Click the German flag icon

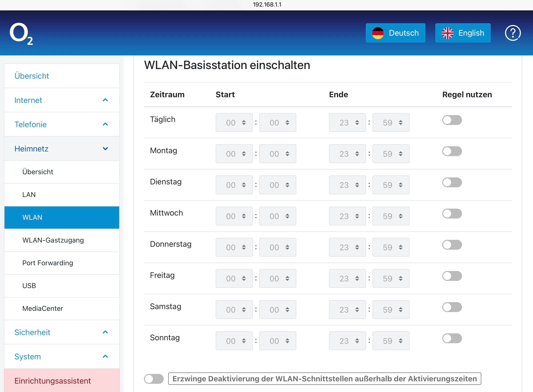click(x=378, y=33)
